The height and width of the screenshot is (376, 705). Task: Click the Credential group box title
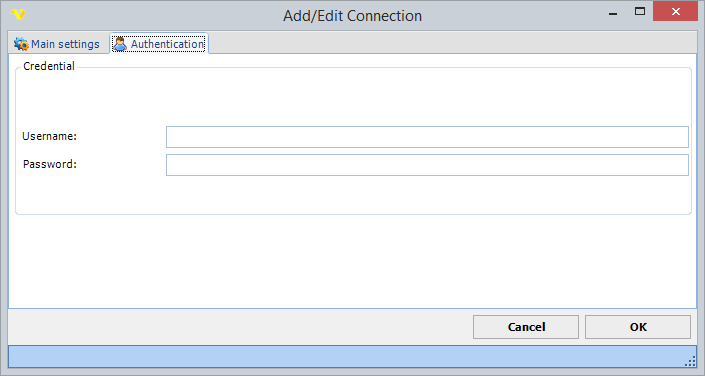pos(49,66)
